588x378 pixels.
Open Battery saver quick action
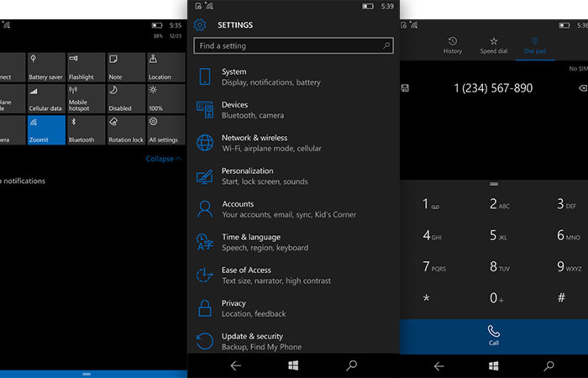[46, 66]
